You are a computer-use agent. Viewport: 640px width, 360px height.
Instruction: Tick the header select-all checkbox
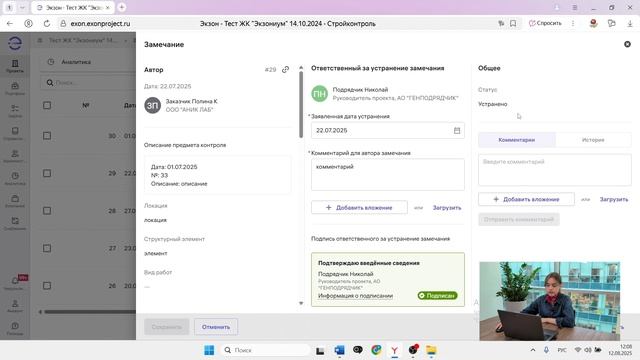coord(47,105)
